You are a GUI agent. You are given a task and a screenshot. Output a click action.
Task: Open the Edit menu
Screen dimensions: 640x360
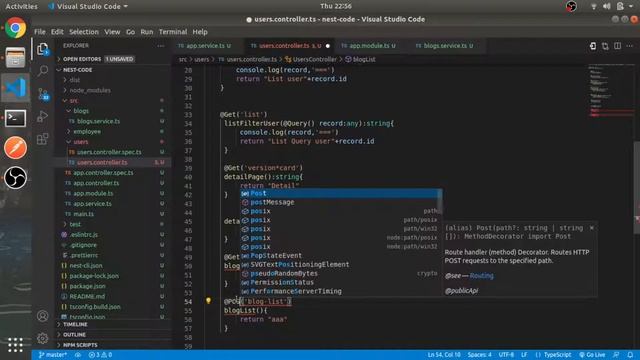pyautogui.click(x=57, y=32)
